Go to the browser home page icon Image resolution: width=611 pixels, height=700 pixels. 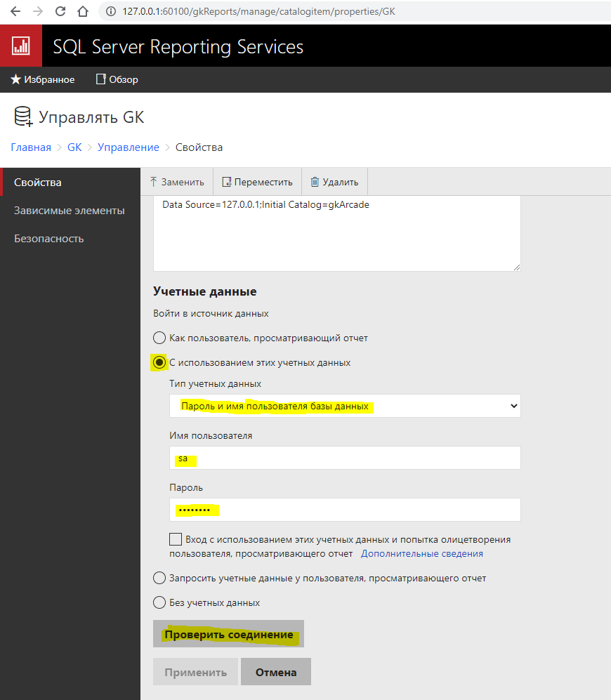[x=83, y=11]
